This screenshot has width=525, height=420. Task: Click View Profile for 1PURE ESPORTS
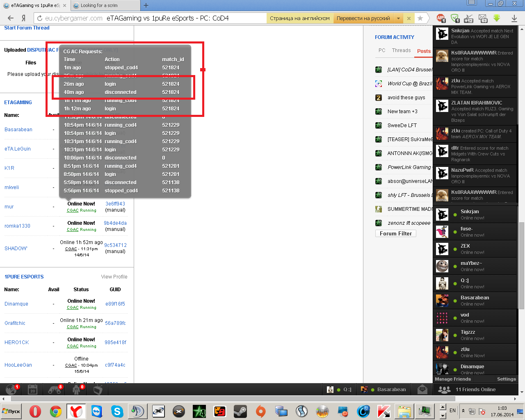point(114,277)
